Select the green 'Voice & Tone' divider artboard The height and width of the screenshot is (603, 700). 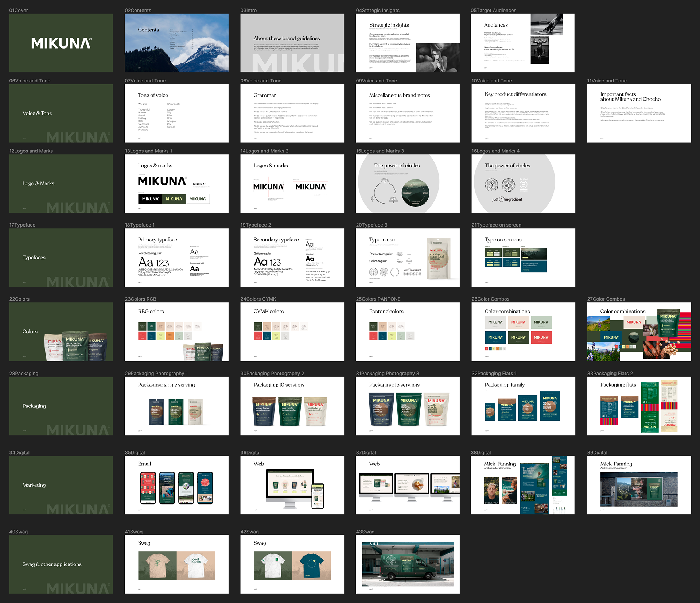point(61,113)
